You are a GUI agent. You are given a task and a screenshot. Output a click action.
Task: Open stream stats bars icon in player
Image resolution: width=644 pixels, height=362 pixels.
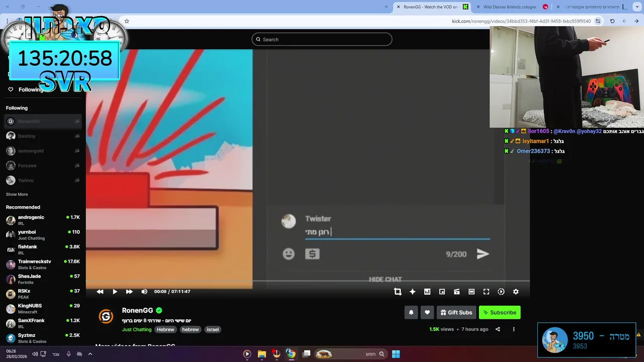427,292
